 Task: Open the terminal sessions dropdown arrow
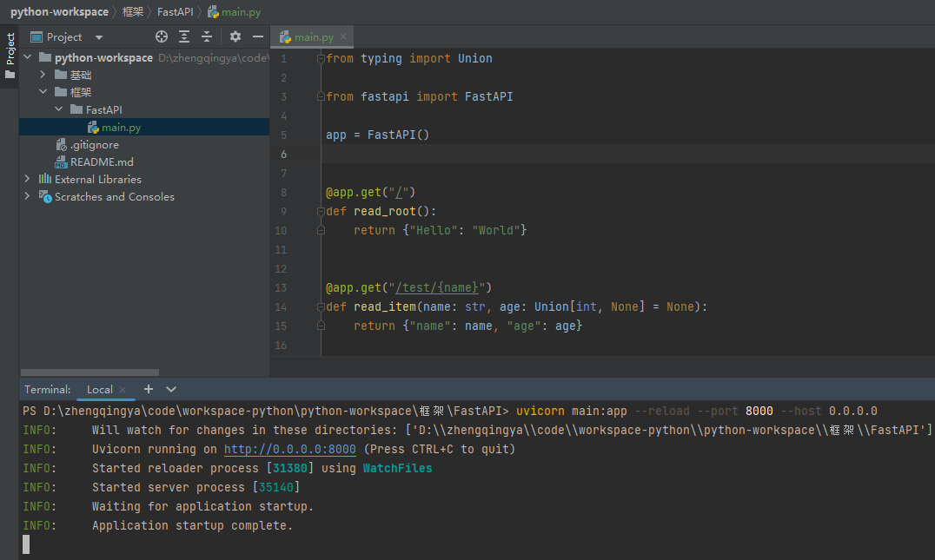tap(171, 389)
